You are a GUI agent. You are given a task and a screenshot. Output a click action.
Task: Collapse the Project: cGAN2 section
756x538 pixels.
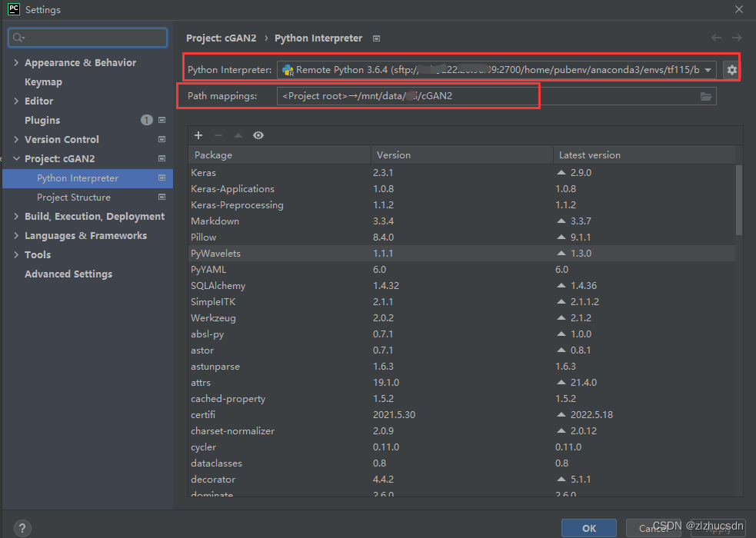pos(16,158)
